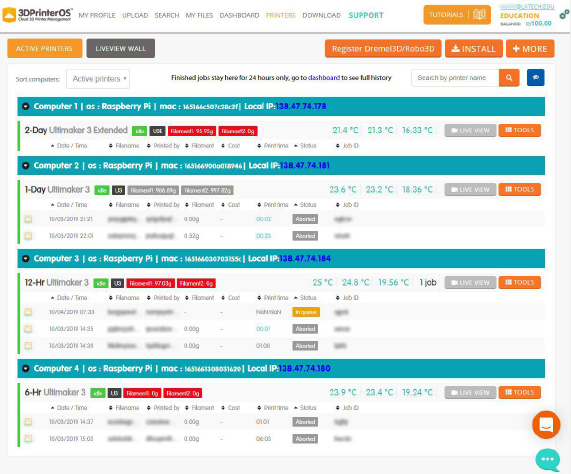Open SUPPORT page
The width and height of the screenshot is (571, 474).
(366, 15)
